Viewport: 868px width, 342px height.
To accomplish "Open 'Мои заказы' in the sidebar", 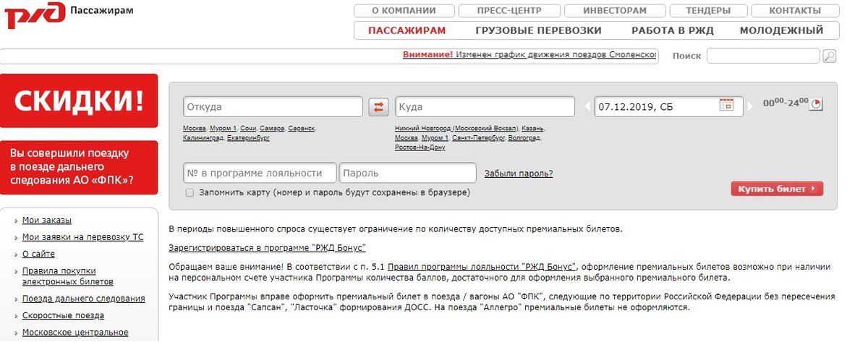I will [47, 221].
